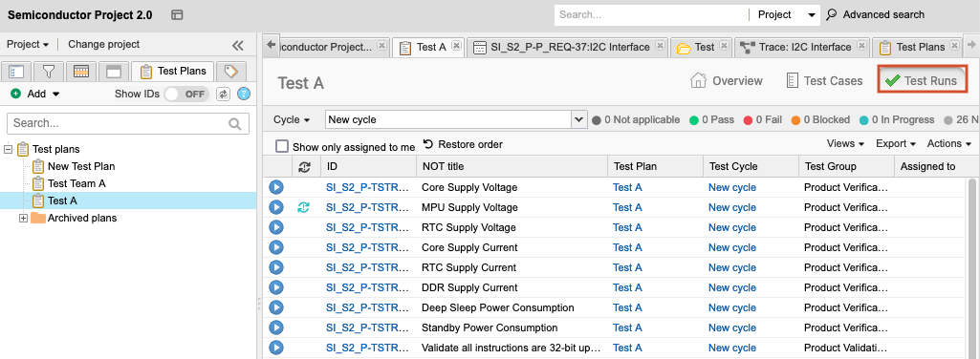Expand the Archived plans folder
This screenshot has height=359, width=980.
(24, 218)
